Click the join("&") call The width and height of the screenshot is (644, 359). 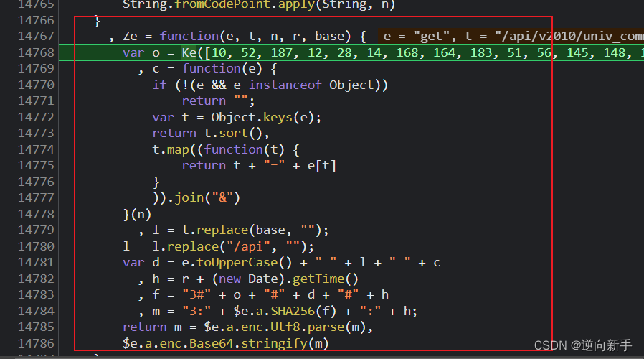pyautogui.click(x=207, y=197)
